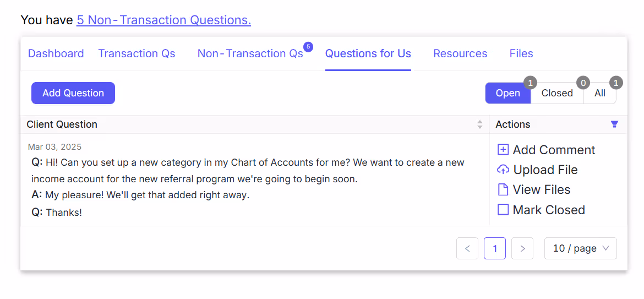The height and width of the screenshot is (299, 644).
Task: Click the View Files document icon
Action: [x=503, y=190]
